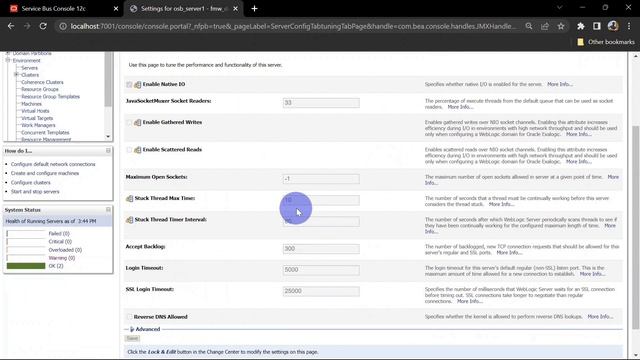Viewport: 640px width, 360px height.
Task: Collapse the How do I panel icon
Action: 108,151
